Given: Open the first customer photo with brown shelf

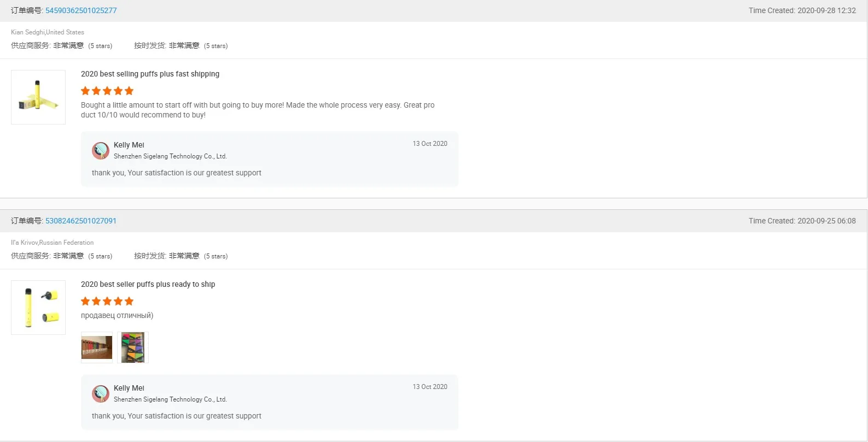Looking at the screenshot, I should (97, 347).
